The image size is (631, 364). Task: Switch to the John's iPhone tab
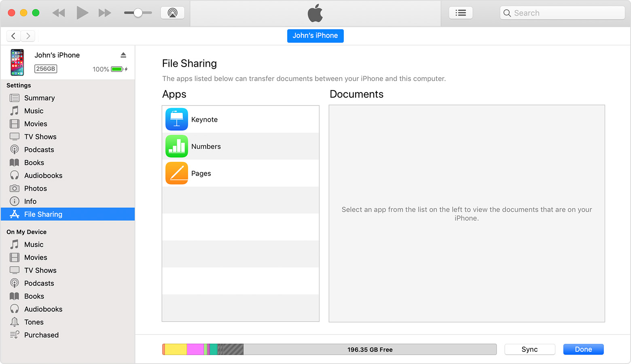tap(315, 36)
